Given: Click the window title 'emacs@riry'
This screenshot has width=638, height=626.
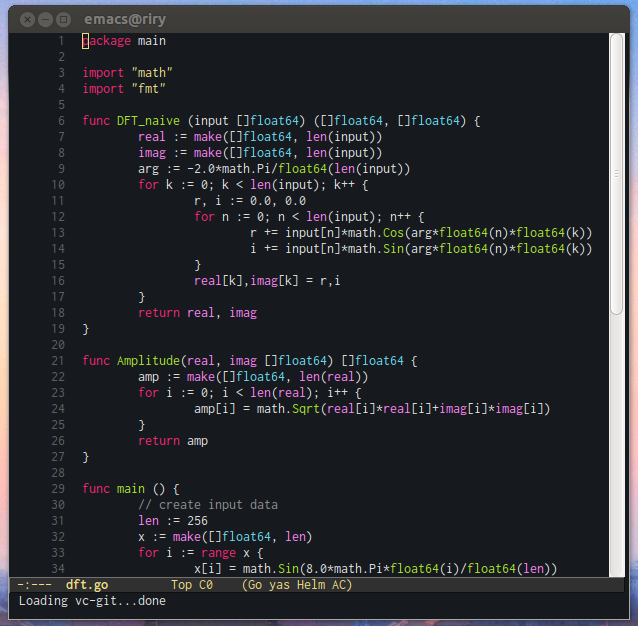Looking at the screenshot, I should pos(125,19).
